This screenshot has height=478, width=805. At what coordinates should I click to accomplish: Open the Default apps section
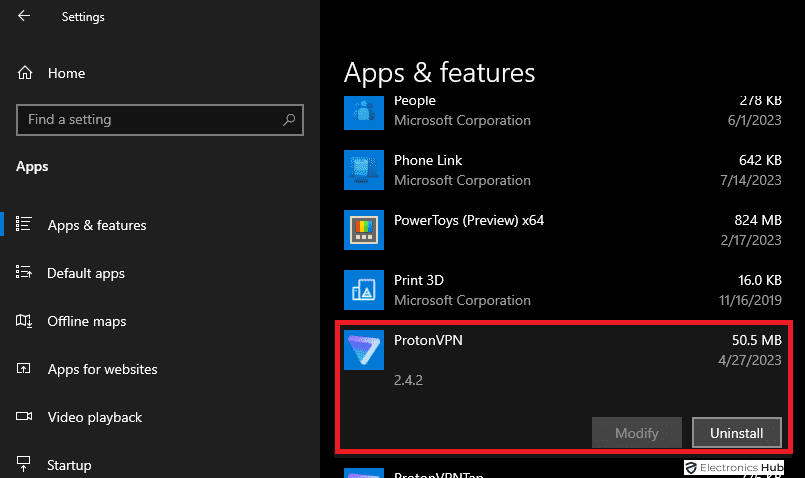coord(85,273)
